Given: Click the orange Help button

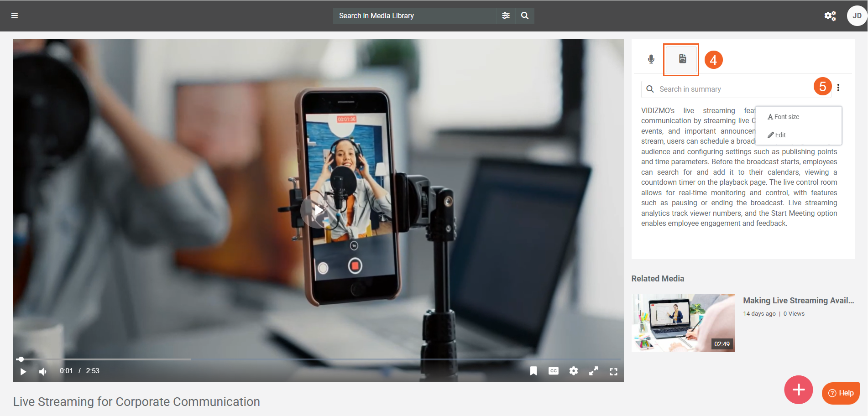Looking at the screenshot, I should (x=841, y=393).
